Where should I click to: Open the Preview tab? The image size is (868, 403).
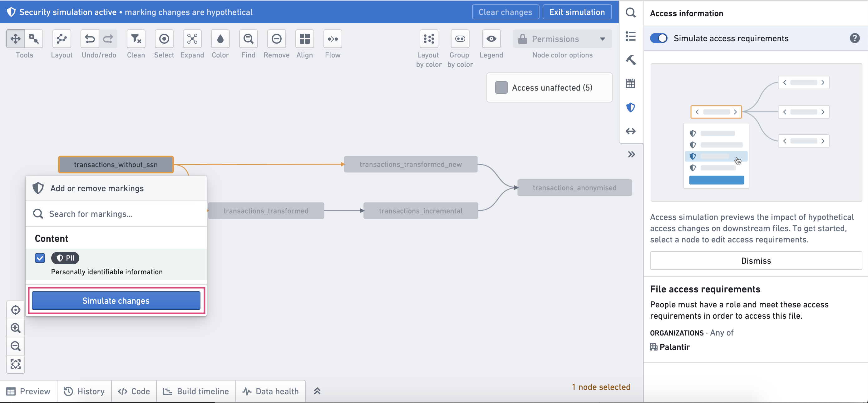(29, 391)
